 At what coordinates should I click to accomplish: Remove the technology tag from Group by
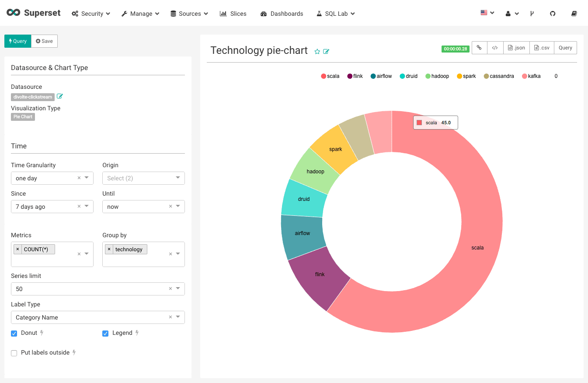(x=109, y=249)
